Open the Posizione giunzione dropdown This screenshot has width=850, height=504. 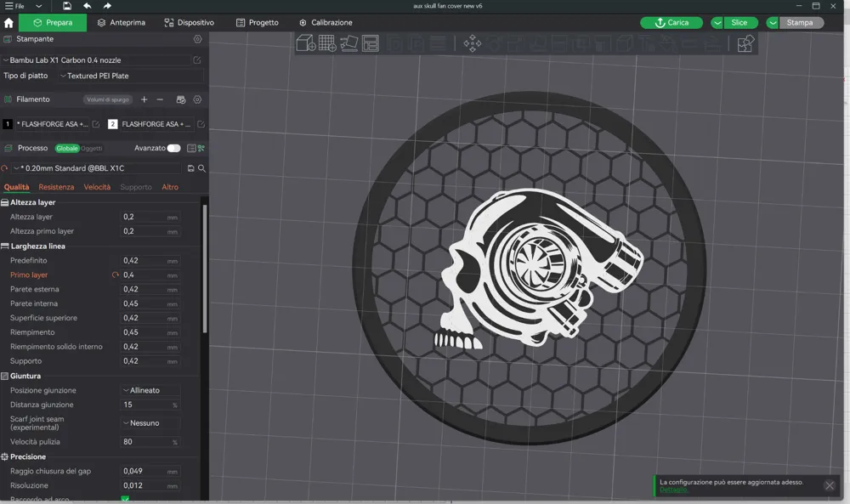coord(150,390)
